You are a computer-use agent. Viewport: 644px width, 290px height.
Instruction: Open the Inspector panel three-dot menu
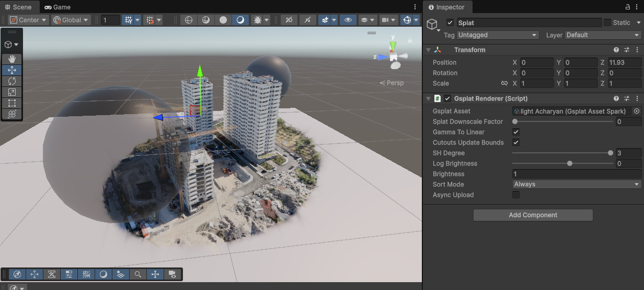click(x=638, y=7)
